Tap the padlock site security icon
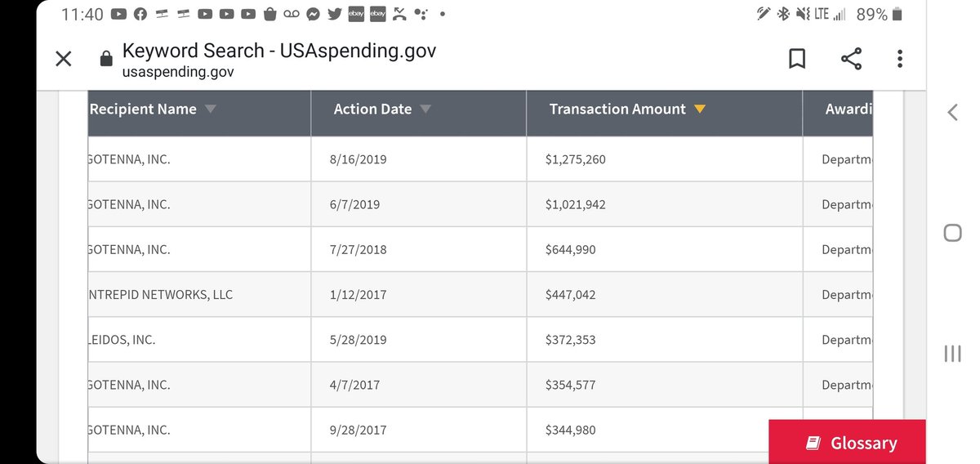The width and height of the screenshot is (980, 464). point(105,59)
